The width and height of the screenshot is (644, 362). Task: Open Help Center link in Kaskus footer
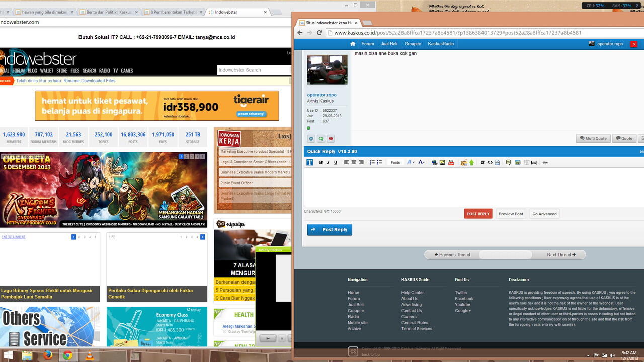[413, 293]
